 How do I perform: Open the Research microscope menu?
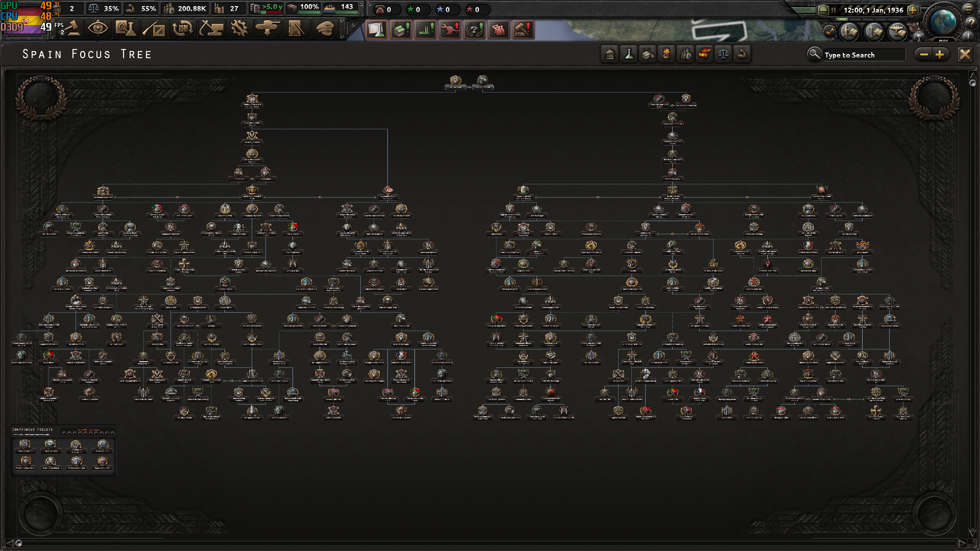point(125,29)
